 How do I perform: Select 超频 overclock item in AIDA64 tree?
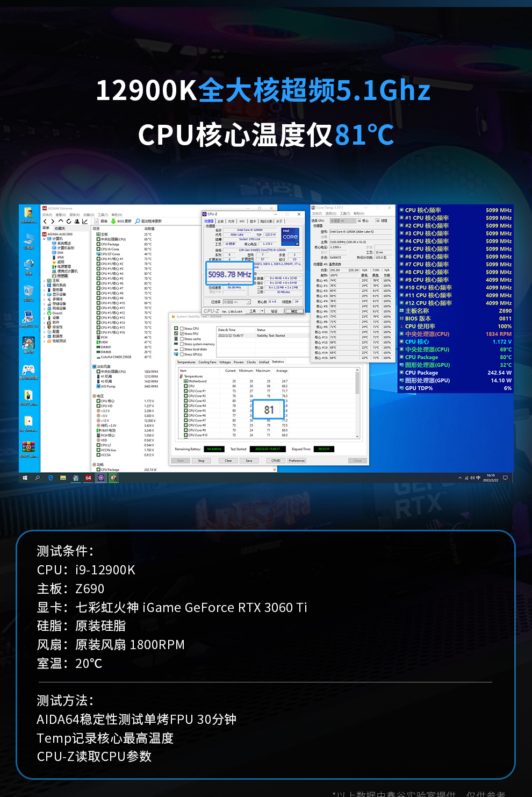point(59,262)
